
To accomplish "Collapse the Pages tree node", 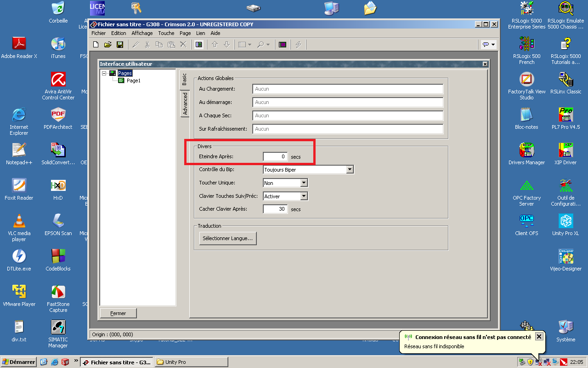I will pos(104,73).
